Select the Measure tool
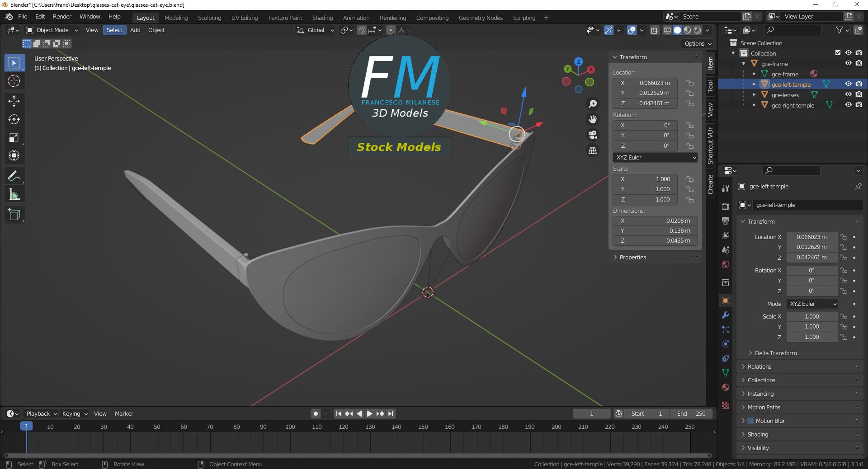868x469 pixels. pyautogui.click(x=14, y=195)
